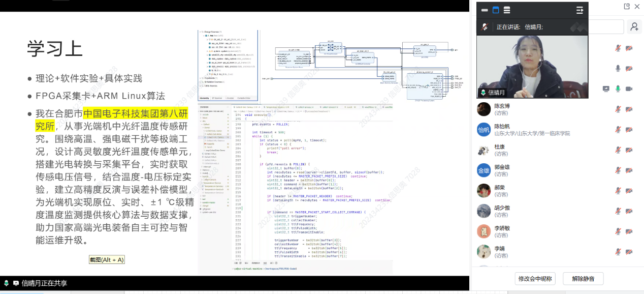Click 陈玄博's muted microphone icon
Viewport: 644px width, 294px height.
(x=618, y=109)
